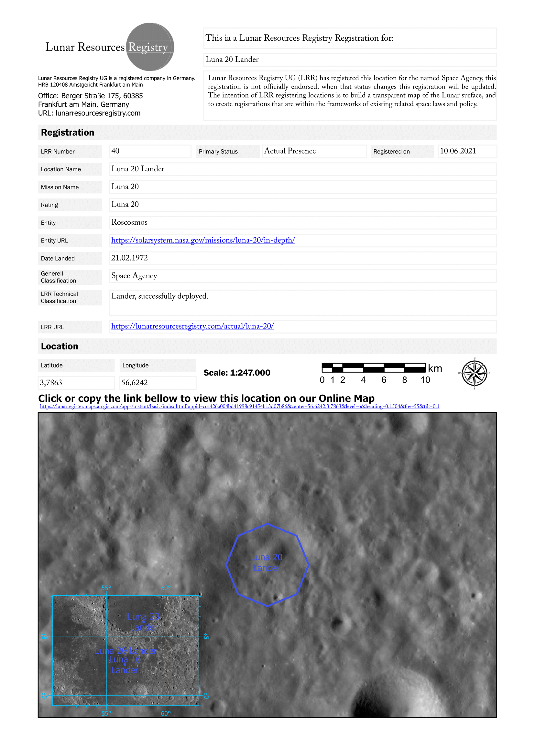The image size is (535, 756).
Task: Click the blue Luna 20 Lander polygon marker
Action: pos(267,564)
